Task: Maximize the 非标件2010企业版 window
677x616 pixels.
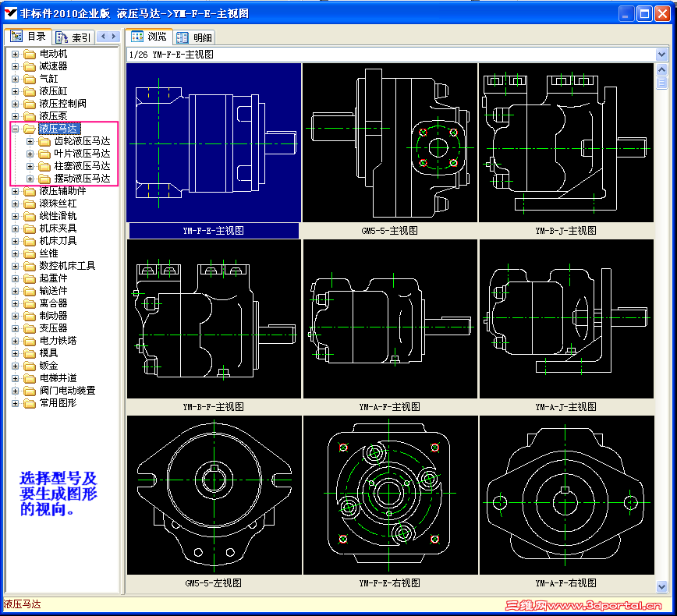Action: point(644,14)
